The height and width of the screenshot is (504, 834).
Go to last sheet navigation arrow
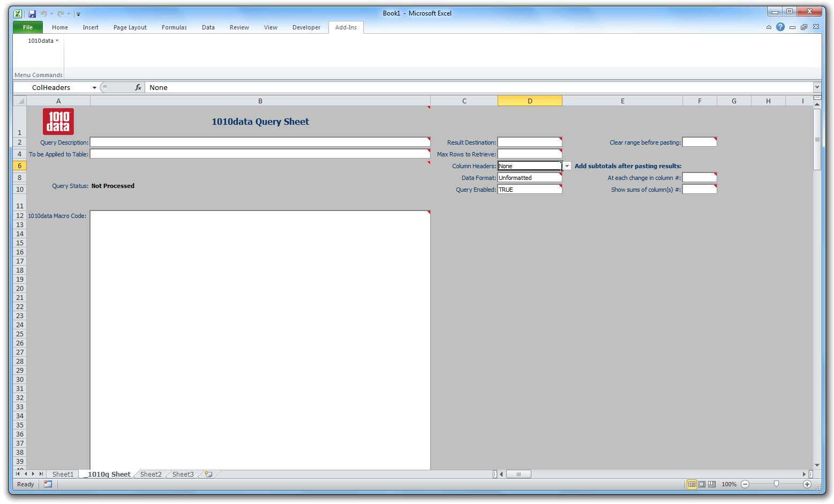pyautogui.click(x=41, y=474)
